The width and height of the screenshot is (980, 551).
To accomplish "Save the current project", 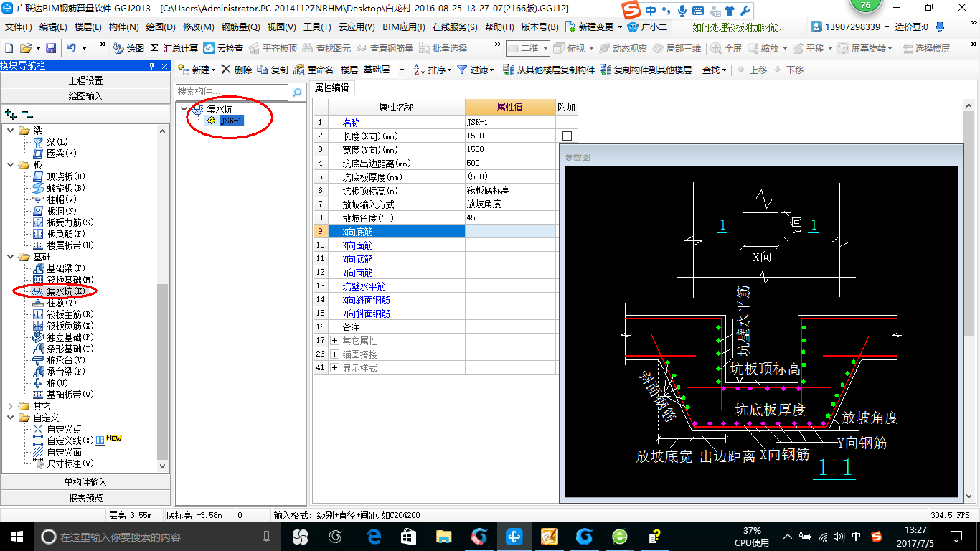I will click(x=51, y=48).
